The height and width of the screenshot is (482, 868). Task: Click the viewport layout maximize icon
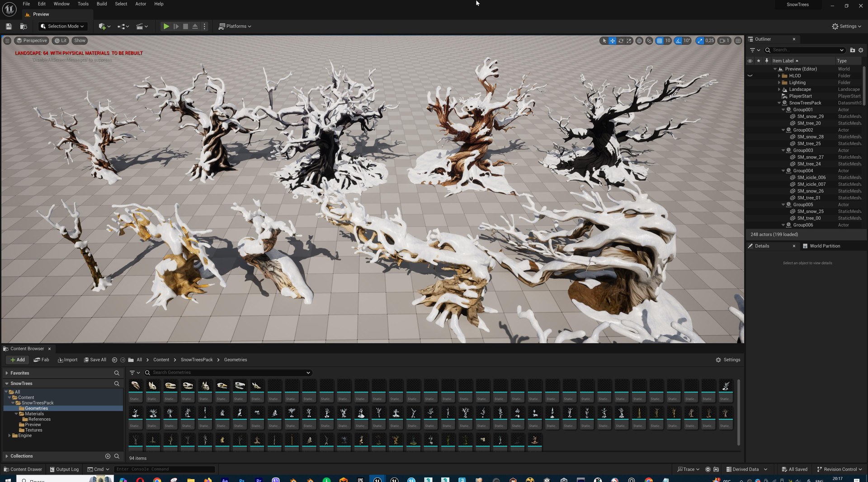[738, 41]
